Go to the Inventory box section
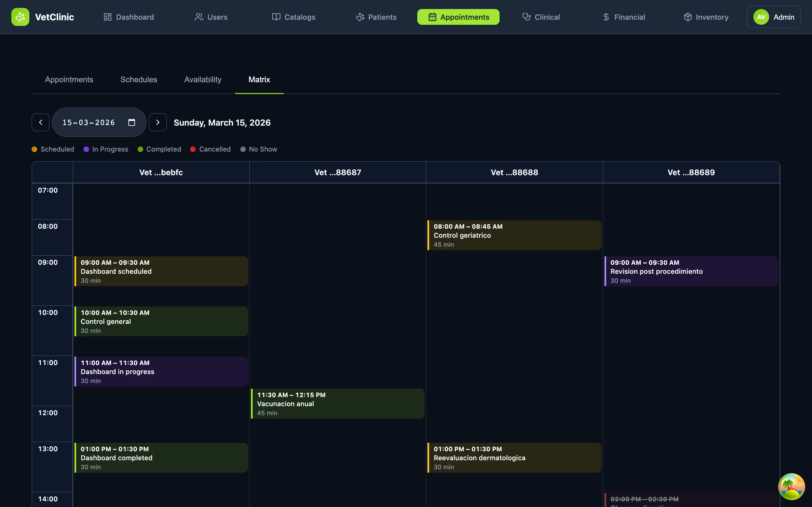 [x=706, y=17]
